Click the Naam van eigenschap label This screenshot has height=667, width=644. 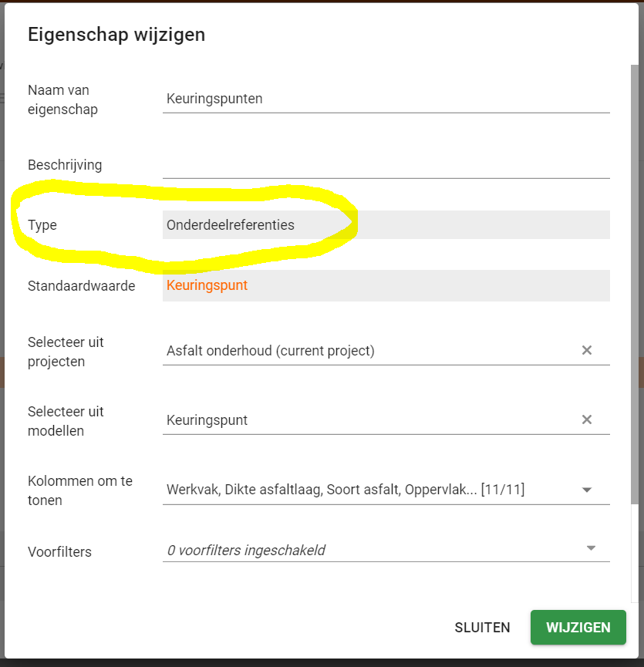(62, 99)
